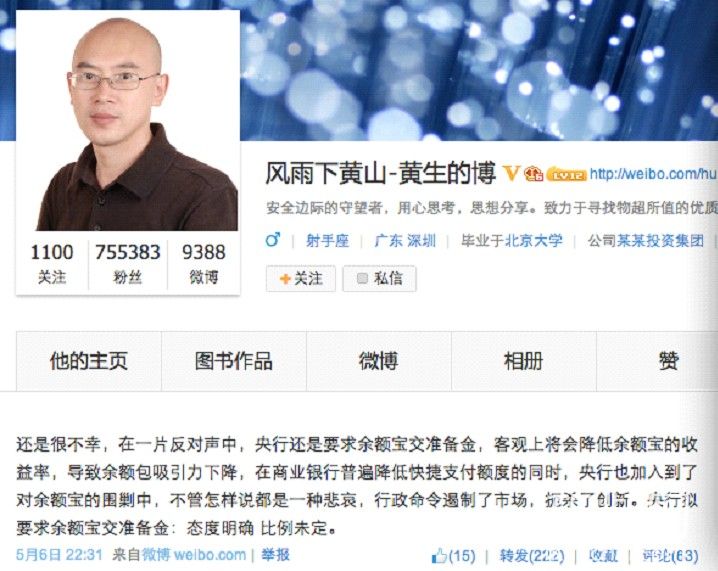Select the 微博 tab

pyautogui.click(x=379, y=361)
